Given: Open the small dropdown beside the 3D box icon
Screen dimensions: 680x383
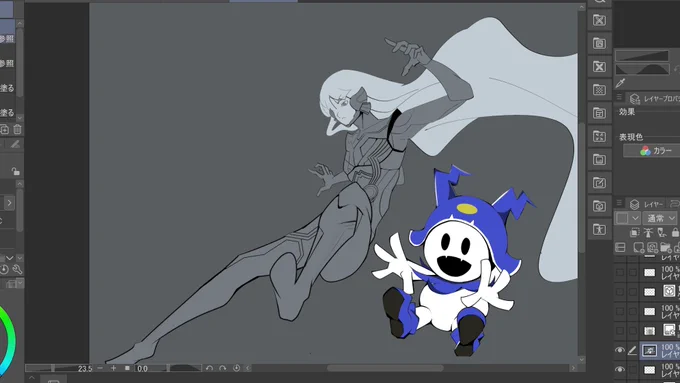Looking at the screenshot, I should click(x=20, y=283).
